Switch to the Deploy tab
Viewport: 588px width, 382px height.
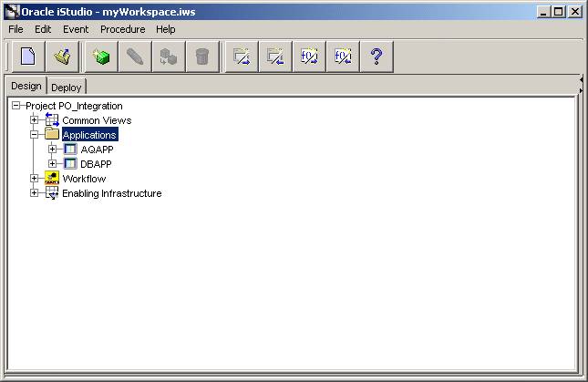click(x=67, y=88)
